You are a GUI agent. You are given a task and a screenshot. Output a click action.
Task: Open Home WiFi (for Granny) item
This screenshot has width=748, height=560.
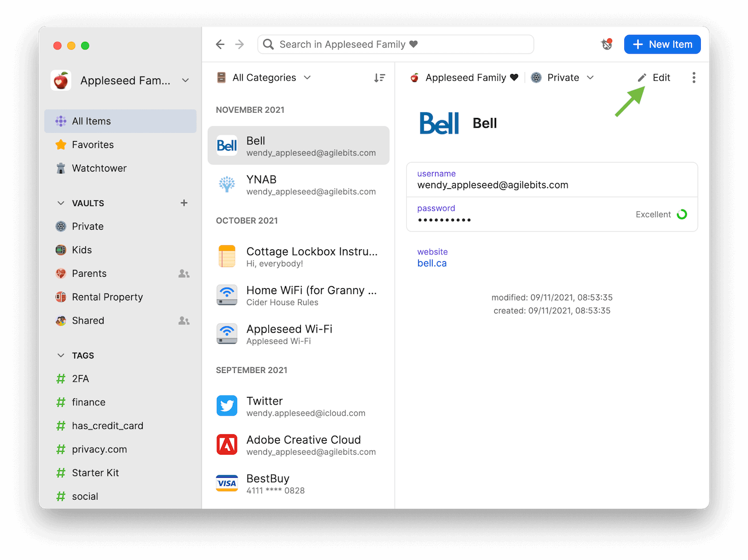click(x=299, y=295)
